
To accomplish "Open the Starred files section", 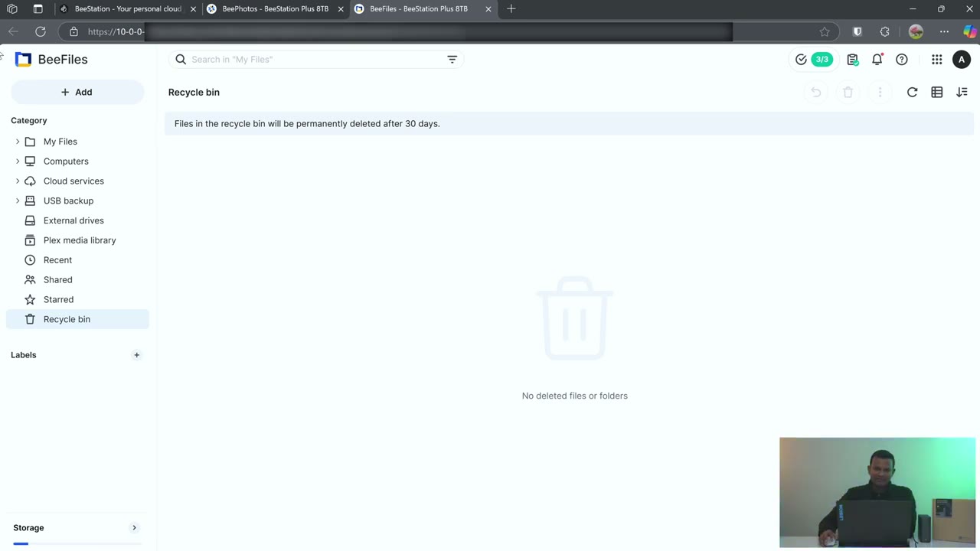I will 58,299.
